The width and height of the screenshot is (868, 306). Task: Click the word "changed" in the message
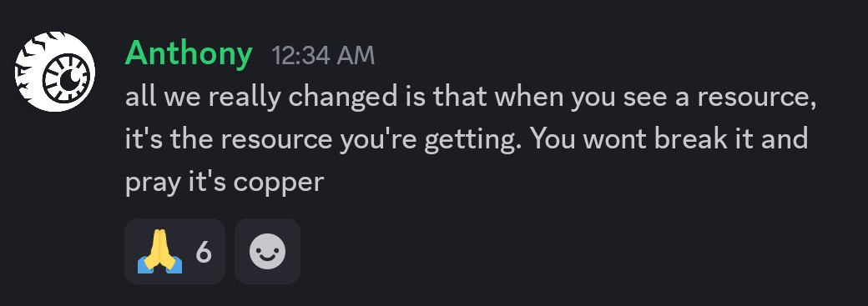coord(343,98)
